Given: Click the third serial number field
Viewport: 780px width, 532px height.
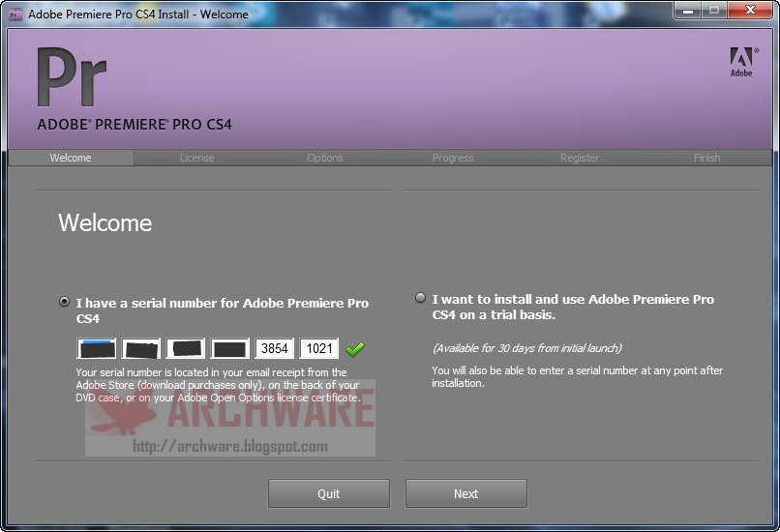Looking at the screenshot, I should 186,348.
